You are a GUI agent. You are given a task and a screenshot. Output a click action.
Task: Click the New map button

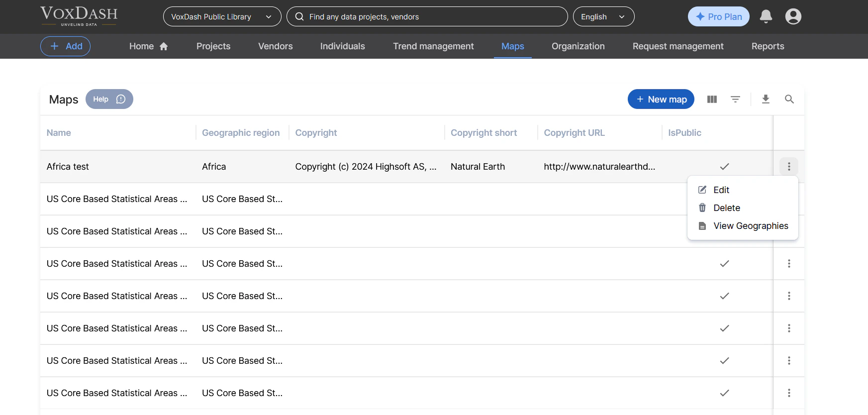point(661,99)
